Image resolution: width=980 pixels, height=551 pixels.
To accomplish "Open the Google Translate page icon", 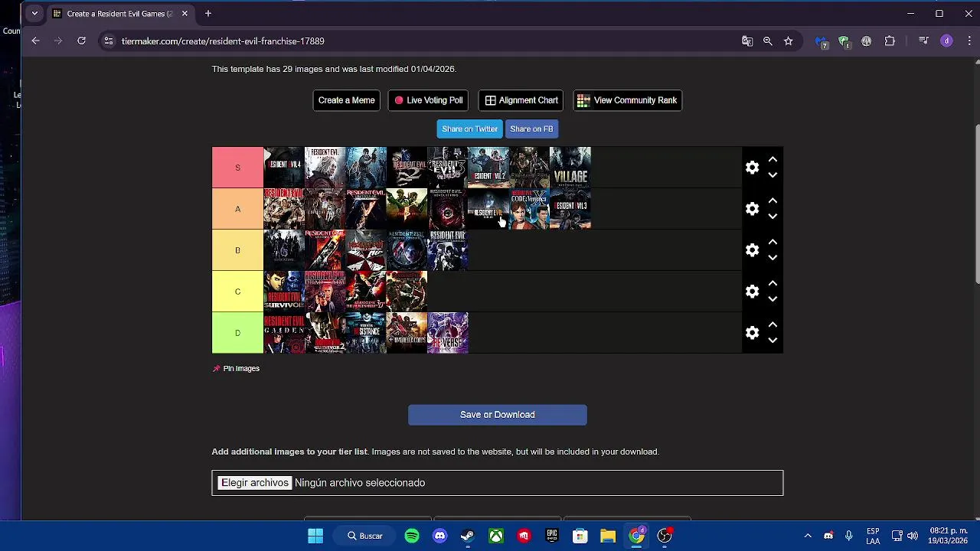I will pos(747,41).
